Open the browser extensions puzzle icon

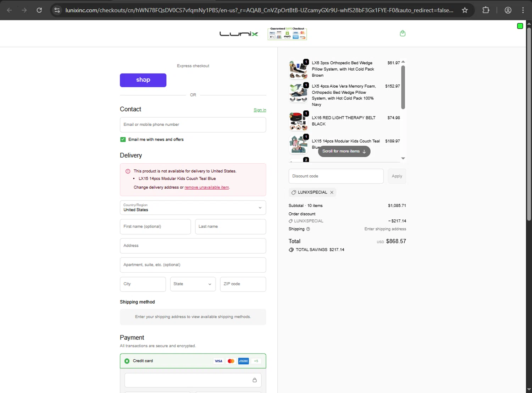click(486, 10)
